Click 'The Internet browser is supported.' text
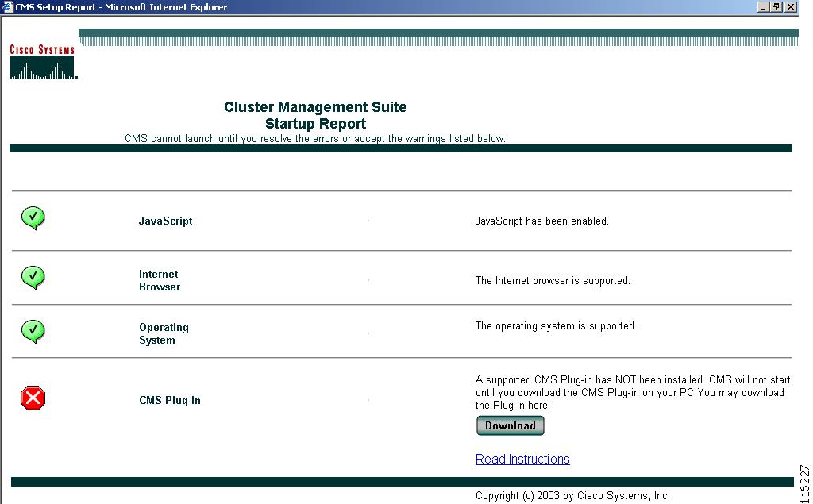The image size is (813, 504). click(553, 280)
